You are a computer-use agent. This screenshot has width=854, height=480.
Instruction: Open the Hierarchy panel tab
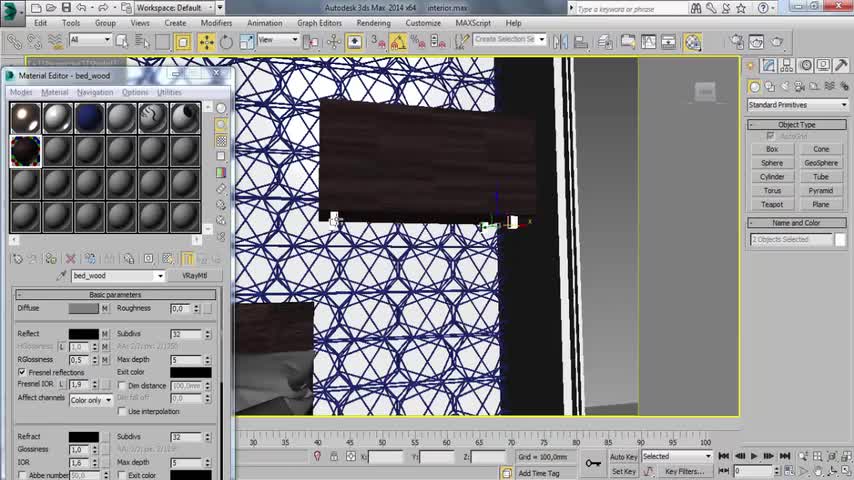point(787,66)
